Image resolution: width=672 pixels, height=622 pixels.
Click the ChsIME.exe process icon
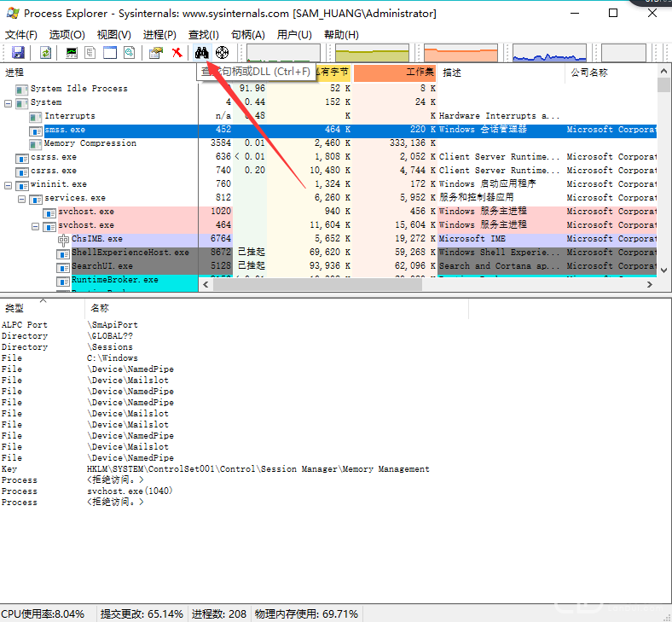pyautogui.click(x=63, y=240)
